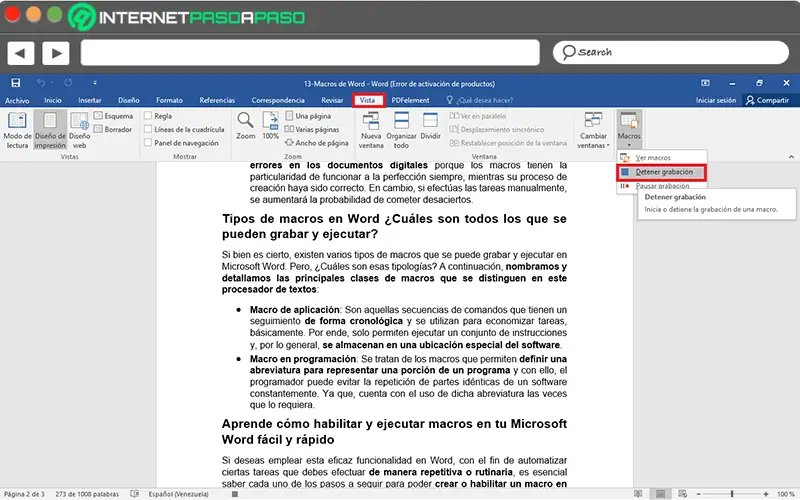
Task: Select Ver macros from the menu
Action: 662,158
